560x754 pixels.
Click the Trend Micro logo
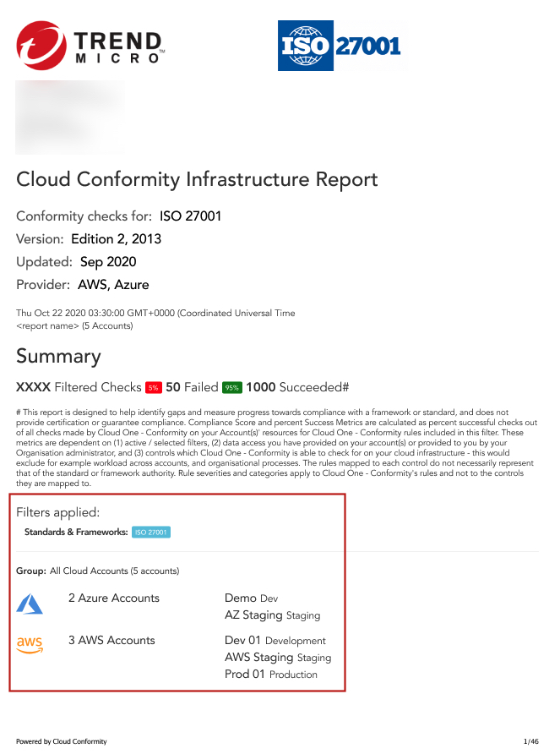[91, 45]
